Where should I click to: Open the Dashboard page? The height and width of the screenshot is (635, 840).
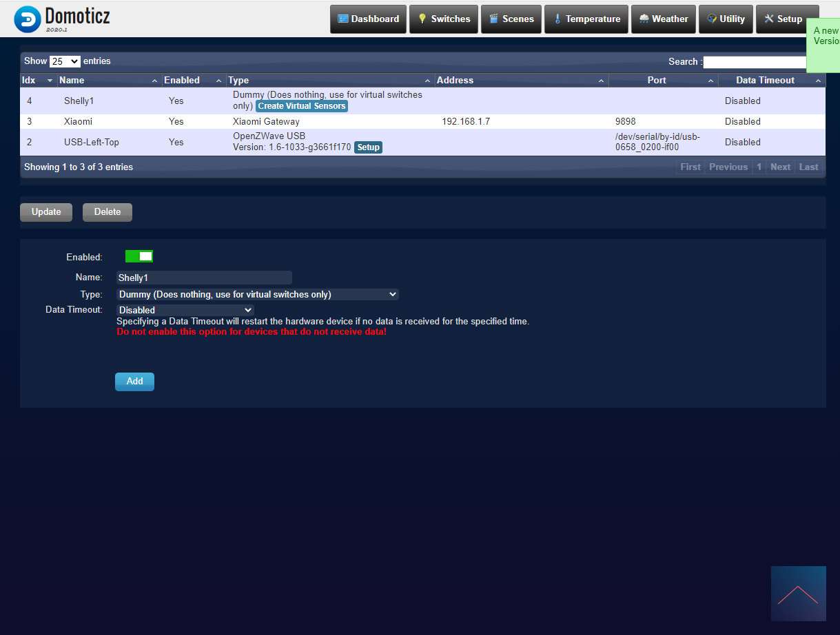pos(368,19)
